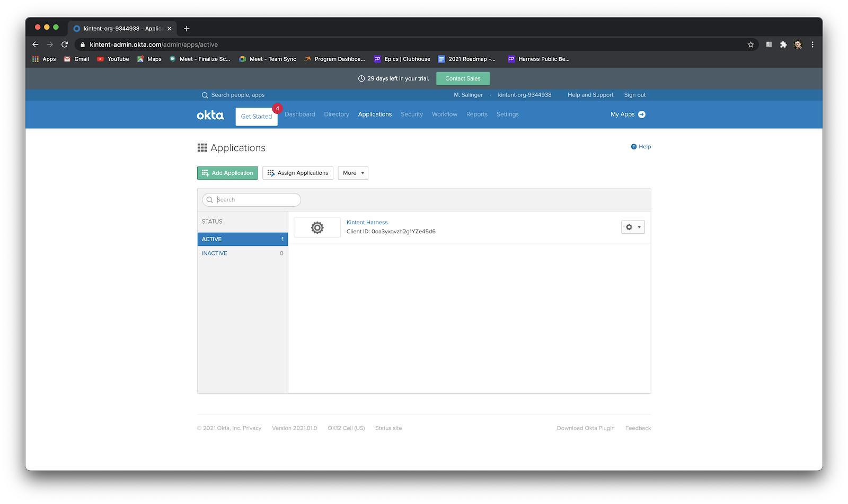The image size is (848, 504).
Task: Click the Contact Sales button
Action: pos(463,78)
